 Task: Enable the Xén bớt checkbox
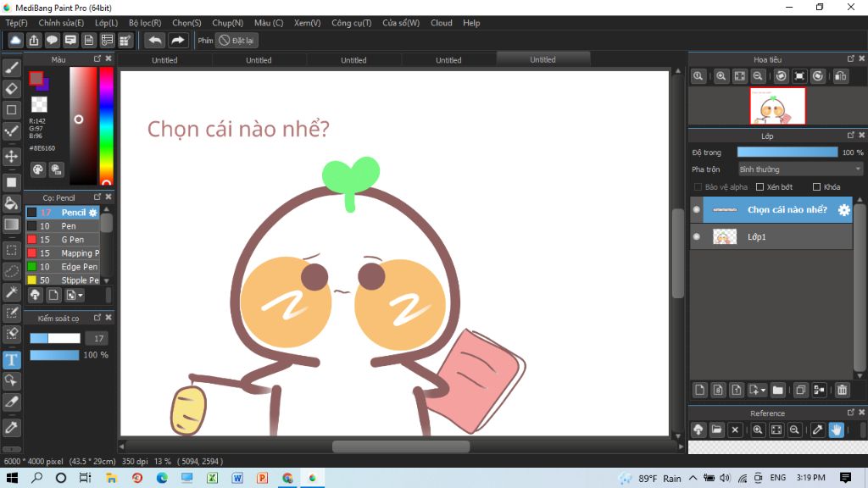760,187
